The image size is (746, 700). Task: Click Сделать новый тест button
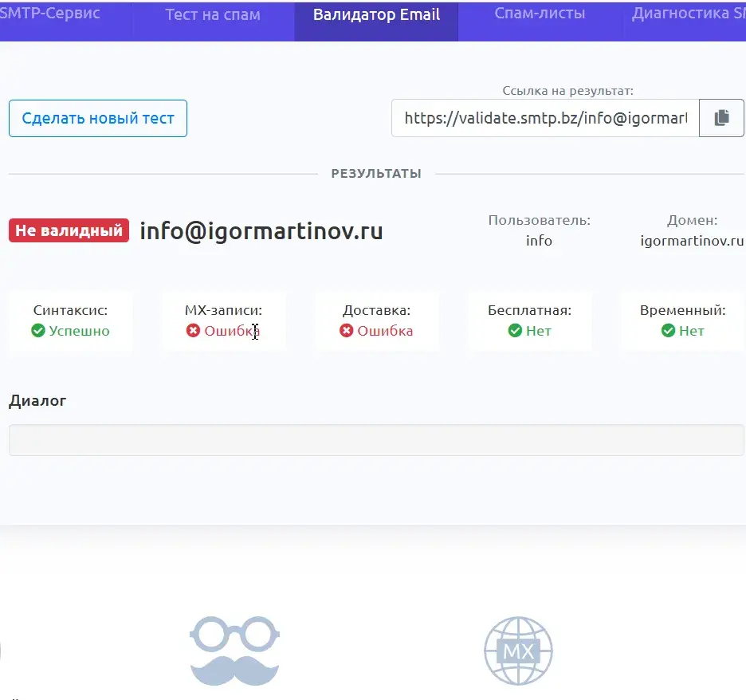click(x=98, y=119)
